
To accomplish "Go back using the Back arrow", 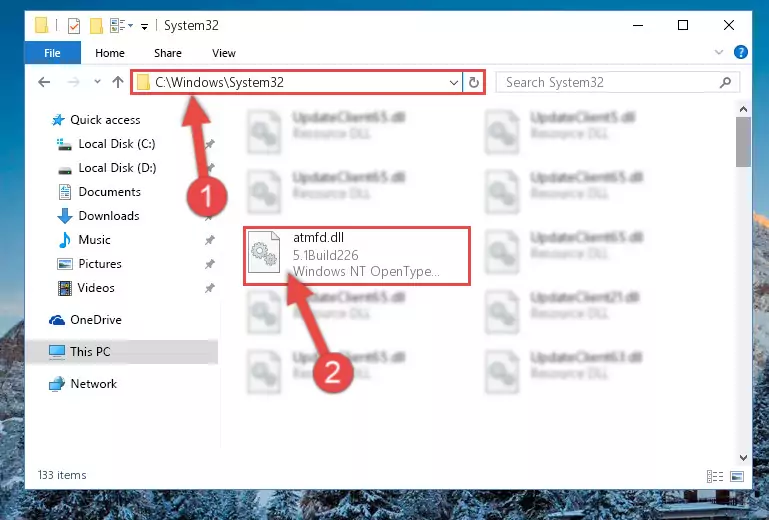I will [x=44, y=82].
